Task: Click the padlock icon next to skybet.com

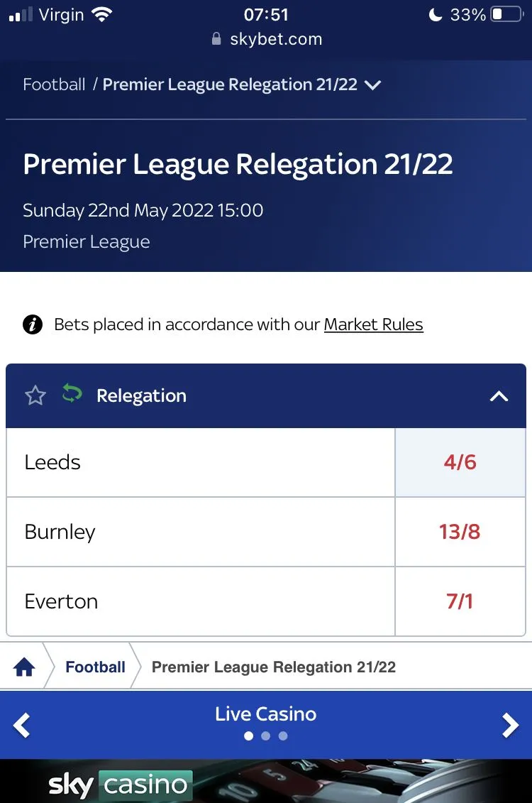Action: (x=217, y=40)
